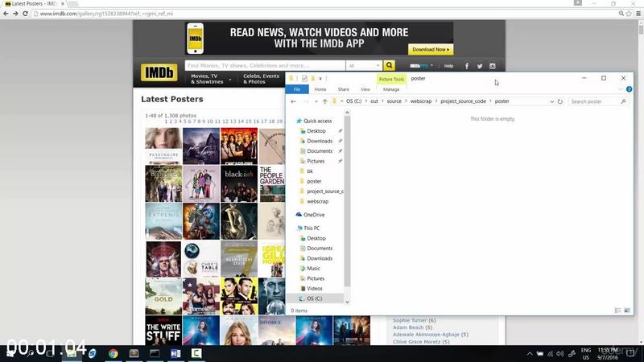Open the File tab in File Explorer
Image resolution: width=644 pixels, height=362 pixels.
click(297, 89)
